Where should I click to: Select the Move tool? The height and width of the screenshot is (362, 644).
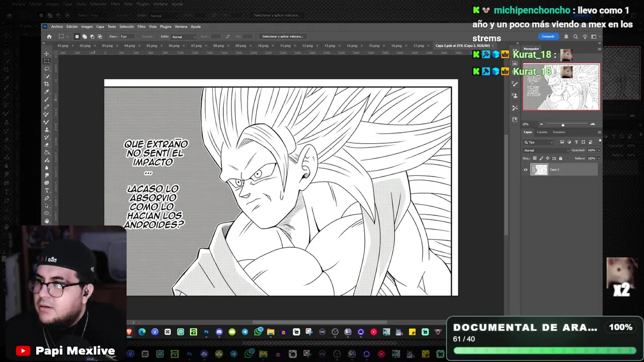point(47,54)
